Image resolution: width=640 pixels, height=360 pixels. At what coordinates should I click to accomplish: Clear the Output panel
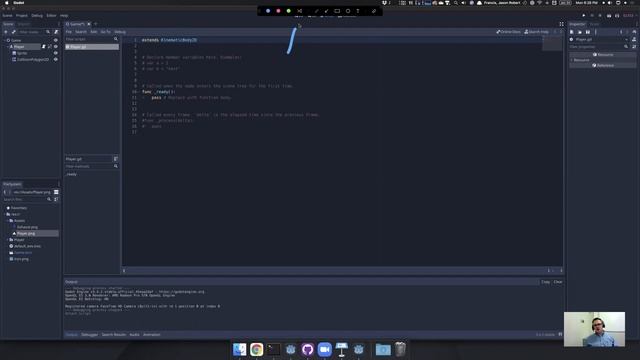[x=558, y=282]
